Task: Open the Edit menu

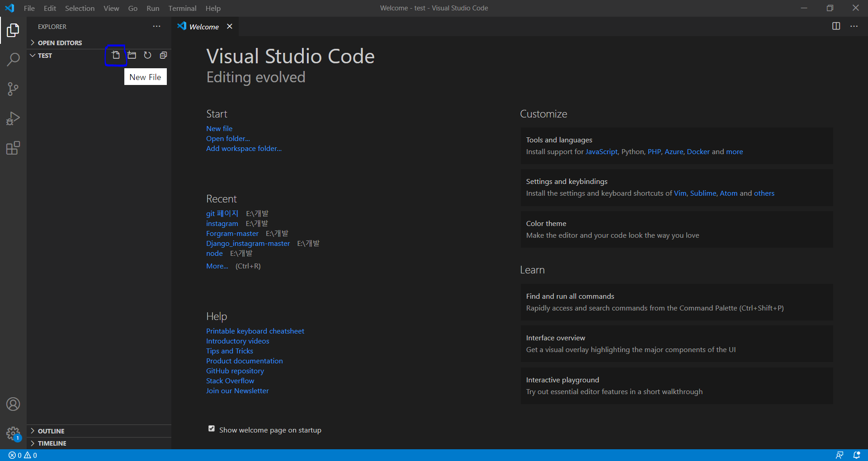Action: (x=50, y=8)
